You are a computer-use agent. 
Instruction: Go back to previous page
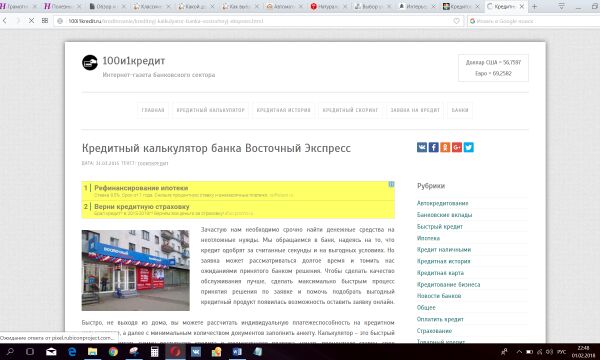5,21
